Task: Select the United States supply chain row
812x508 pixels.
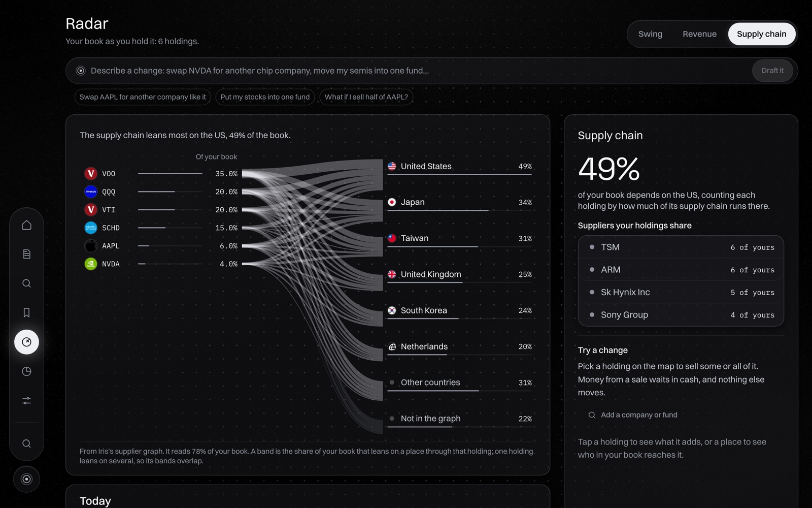Action: pos(460,167)
